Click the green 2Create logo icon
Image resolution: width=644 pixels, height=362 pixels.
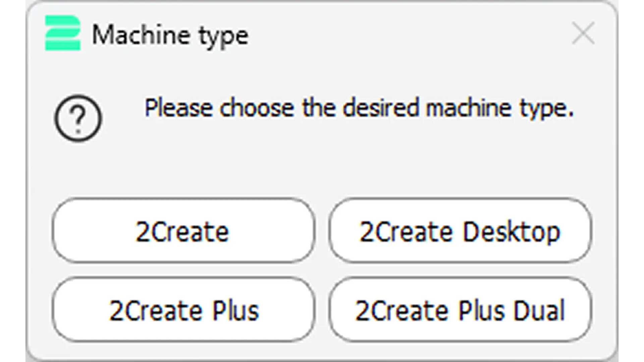(x=63, y=33)
